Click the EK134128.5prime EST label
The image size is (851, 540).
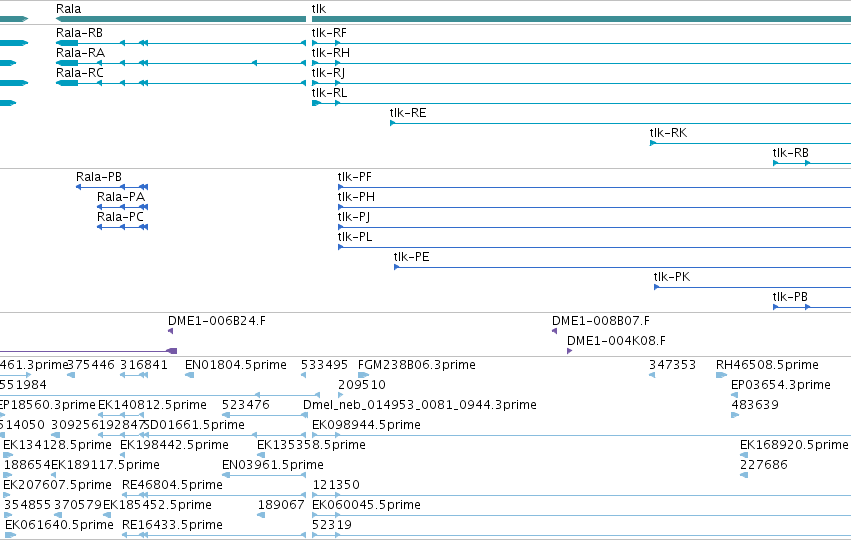point(58,445)
